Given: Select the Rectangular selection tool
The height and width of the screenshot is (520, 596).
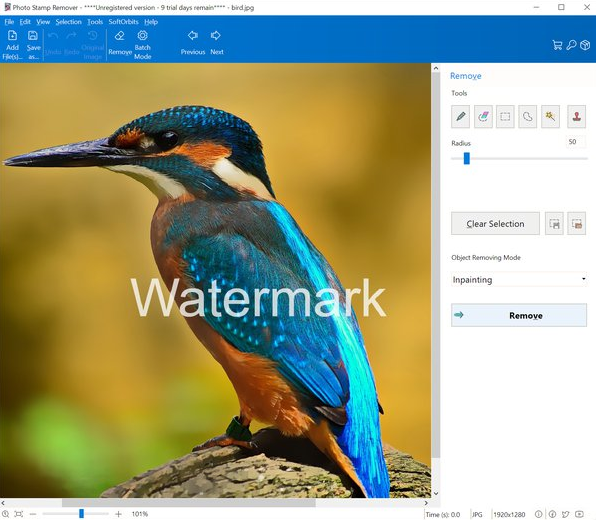Looking at the screenshot, I should [x=505, y=116].
